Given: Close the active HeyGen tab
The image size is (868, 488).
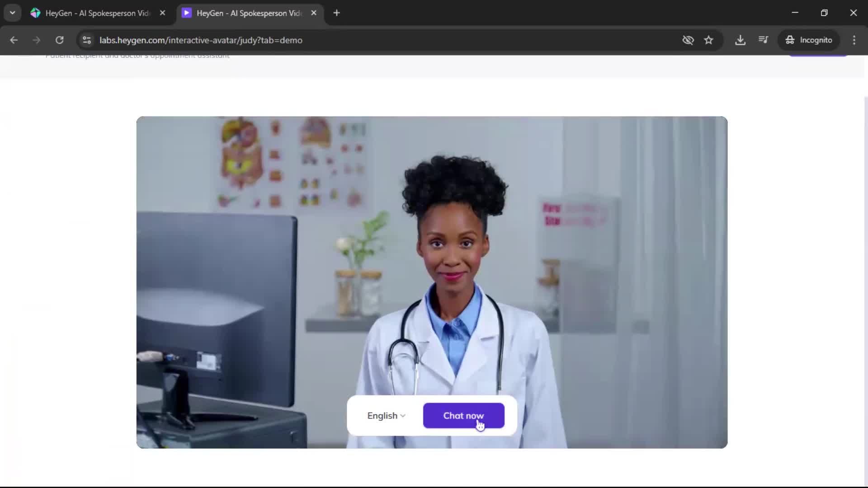Looking at the screenshot, I should 314,13.
